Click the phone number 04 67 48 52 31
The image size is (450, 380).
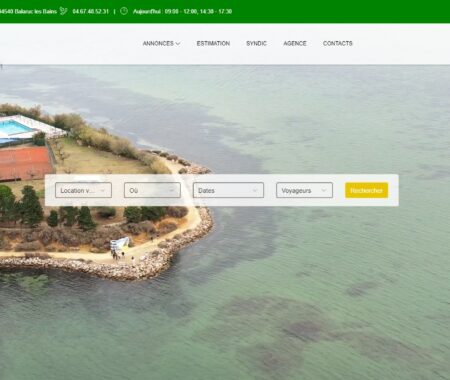click(x=91, y=11)
